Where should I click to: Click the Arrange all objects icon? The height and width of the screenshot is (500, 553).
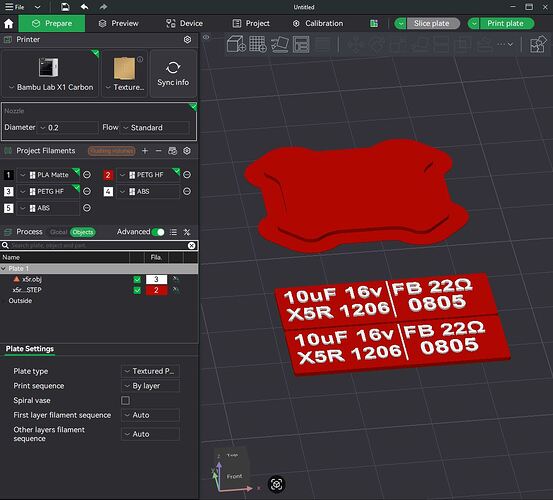(301, 44)
